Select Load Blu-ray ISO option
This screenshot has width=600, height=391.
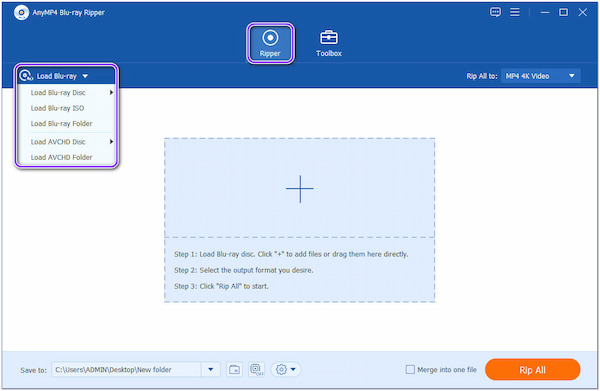tap(57, 108)
